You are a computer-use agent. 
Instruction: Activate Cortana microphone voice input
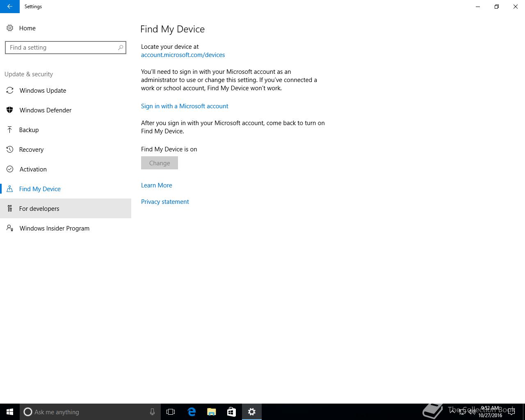[x=152, y=412]
